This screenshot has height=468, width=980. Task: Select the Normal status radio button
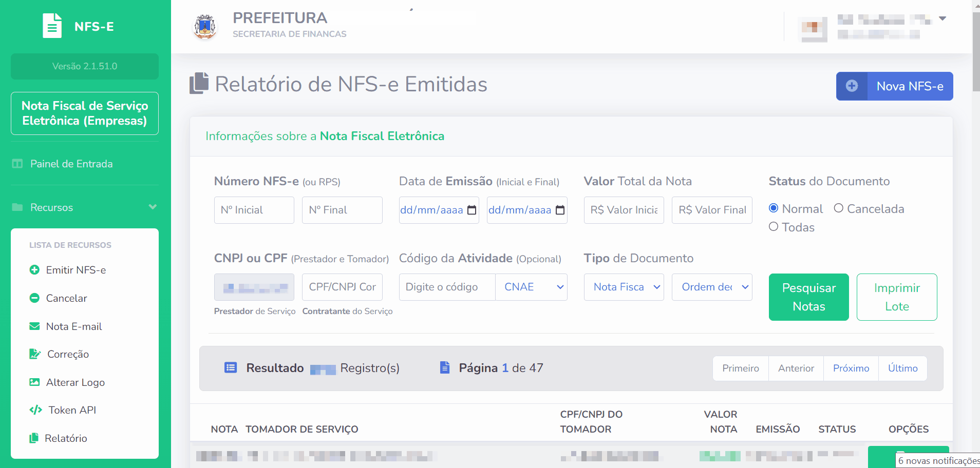(774, 208)
